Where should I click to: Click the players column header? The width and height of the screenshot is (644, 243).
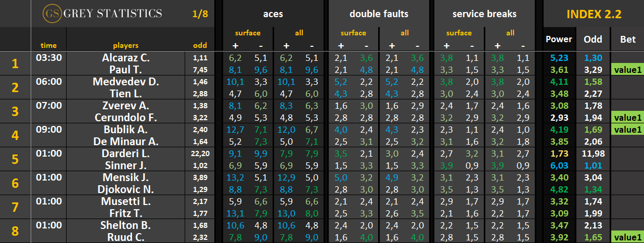125,45
